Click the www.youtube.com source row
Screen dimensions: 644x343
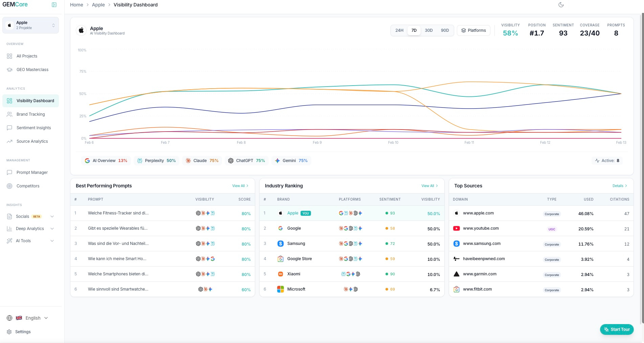click(481, 228)
